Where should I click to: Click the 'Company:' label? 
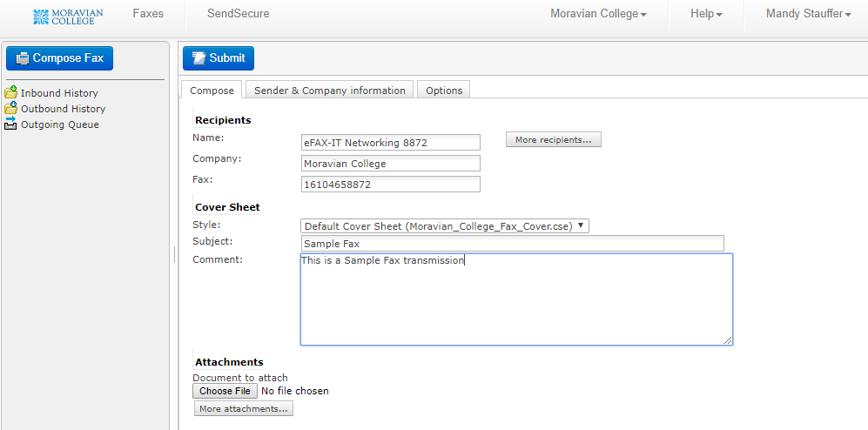(x=218, y=158)
